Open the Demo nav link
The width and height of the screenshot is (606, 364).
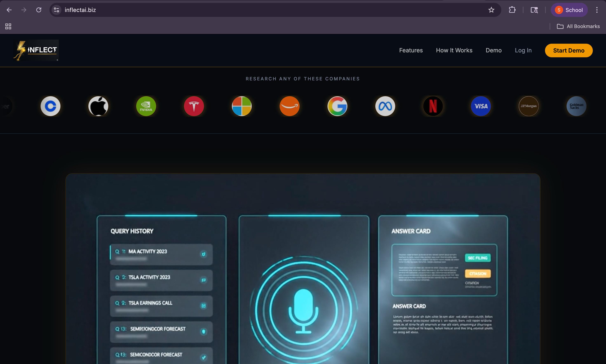tap(493, 50)
